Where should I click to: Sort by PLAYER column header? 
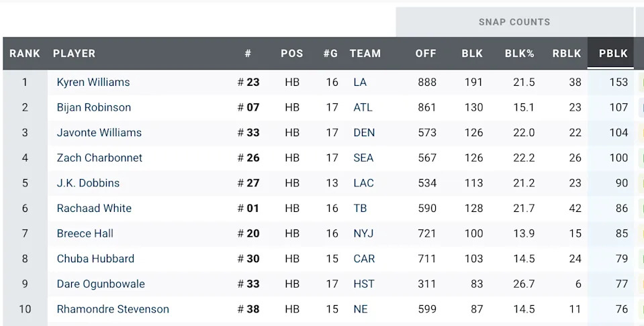(74, 54)
